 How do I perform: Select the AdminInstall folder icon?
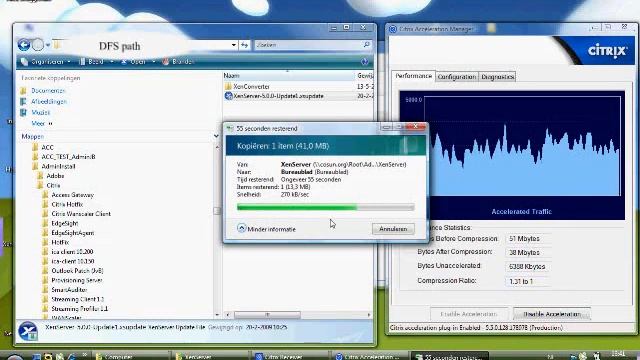click(x=35, y=167)
